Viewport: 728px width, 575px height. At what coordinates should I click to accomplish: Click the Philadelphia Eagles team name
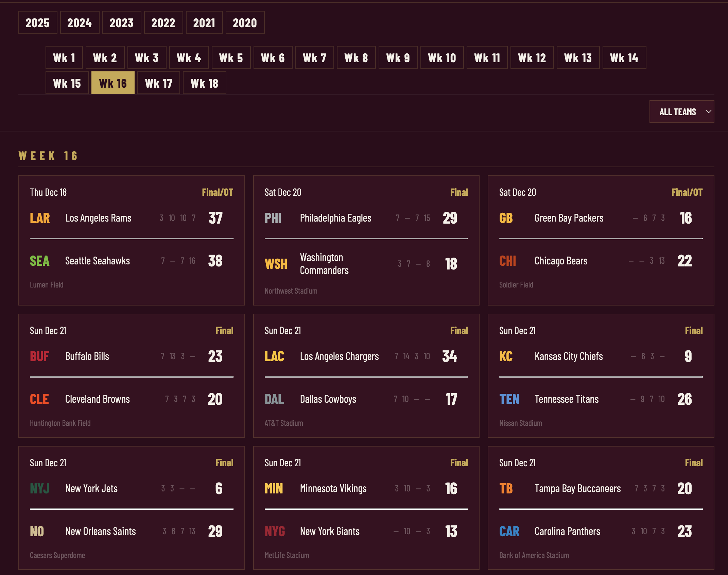pos(335,218)
